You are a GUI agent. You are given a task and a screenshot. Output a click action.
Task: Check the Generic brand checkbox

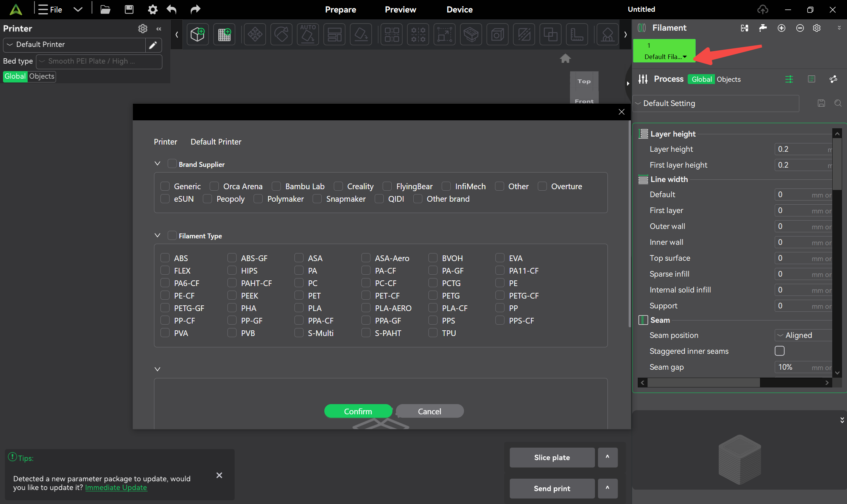point(165,186)
